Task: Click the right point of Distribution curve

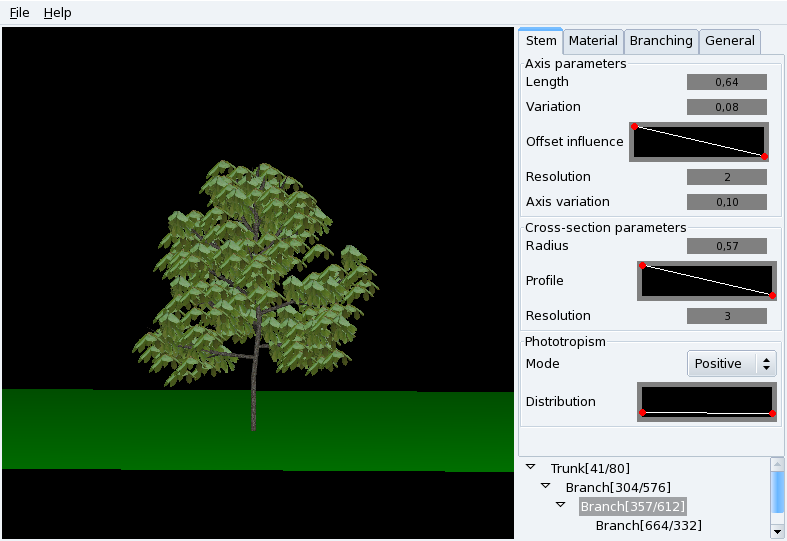Action: pos(772,414)
